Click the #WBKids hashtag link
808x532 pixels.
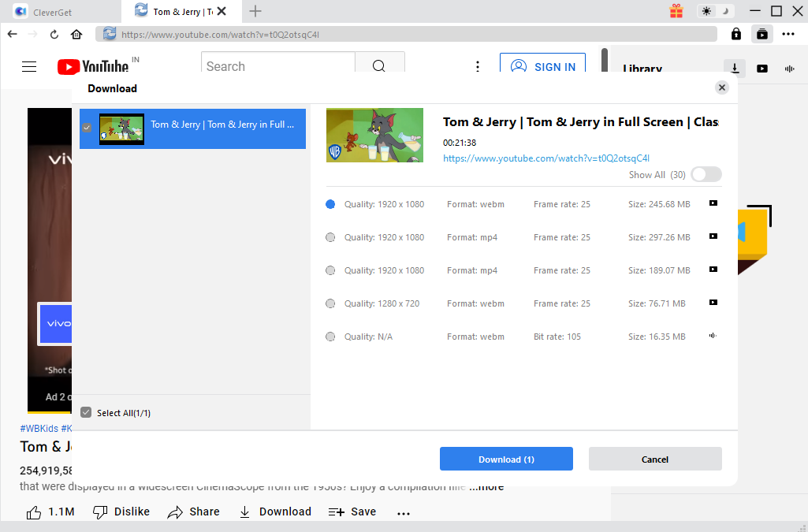(x=39, y=429)
